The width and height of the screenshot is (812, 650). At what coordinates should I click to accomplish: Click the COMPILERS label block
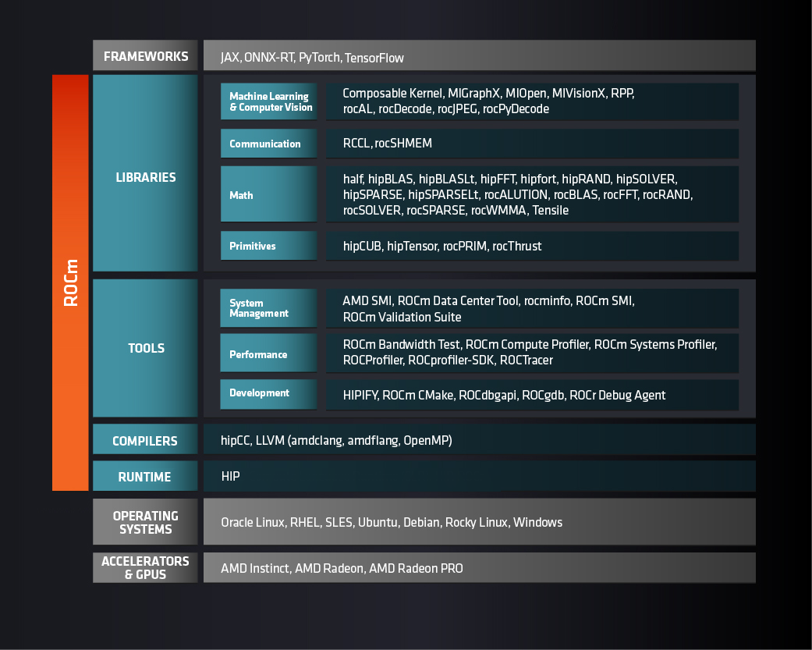[146, 441]
